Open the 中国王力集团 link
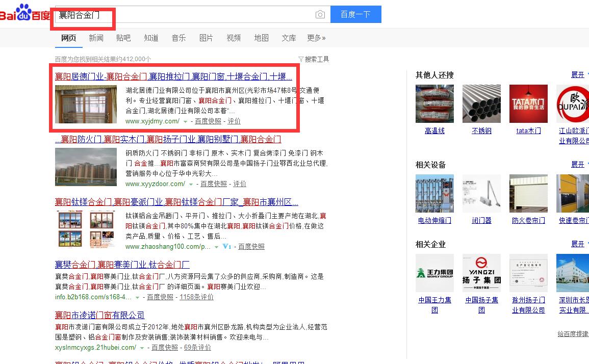The image size is (589, 364). point(434,305)
